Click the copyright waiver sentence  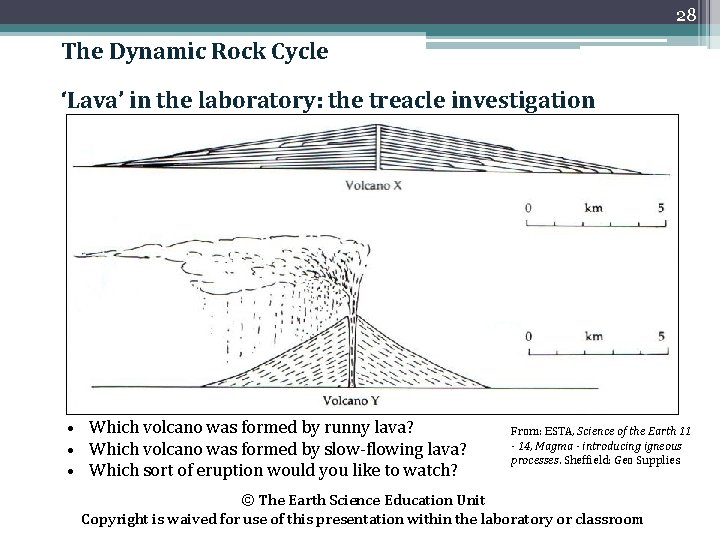[362, 520]
